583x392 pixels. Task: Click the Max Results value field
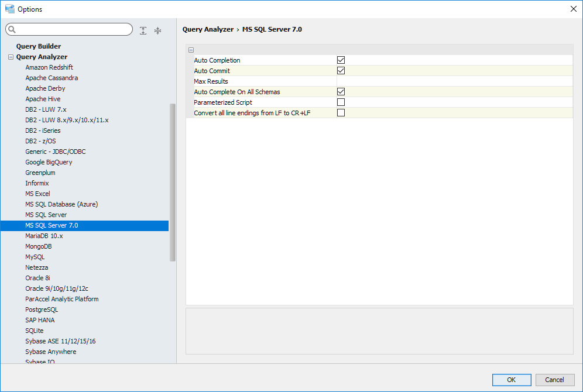click(451, 81)
